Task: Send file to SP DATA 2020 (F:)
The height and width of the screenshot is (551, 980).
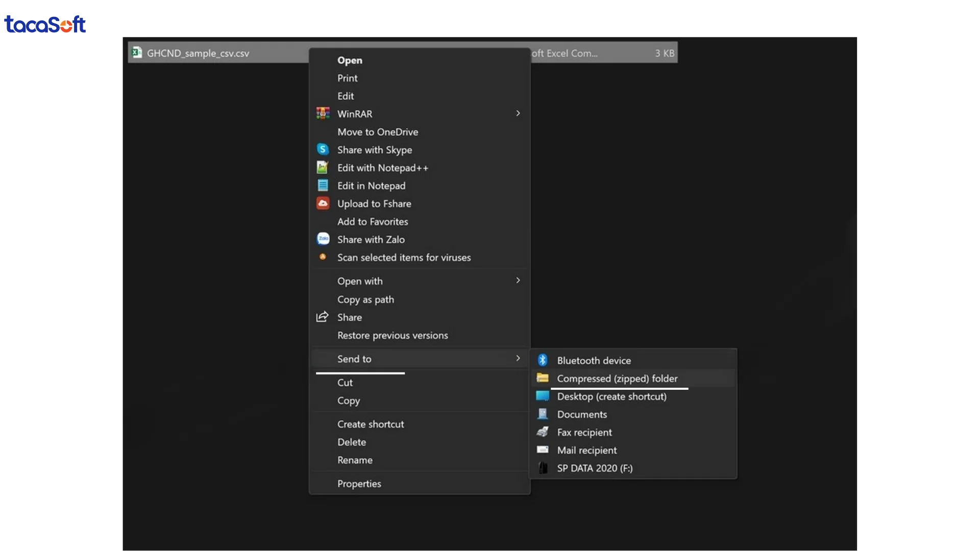Action: tap(633, 468)
